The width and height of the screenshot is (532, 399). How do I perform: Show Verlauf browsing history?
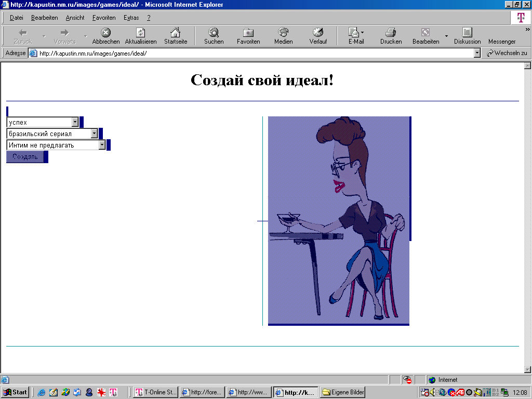318,33
